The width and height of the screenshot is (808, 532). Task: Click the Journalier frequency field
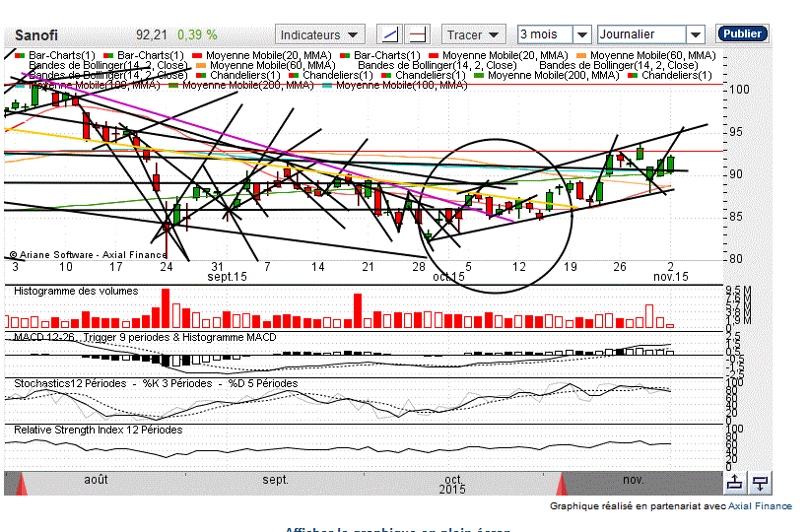[x=641, y=34]
